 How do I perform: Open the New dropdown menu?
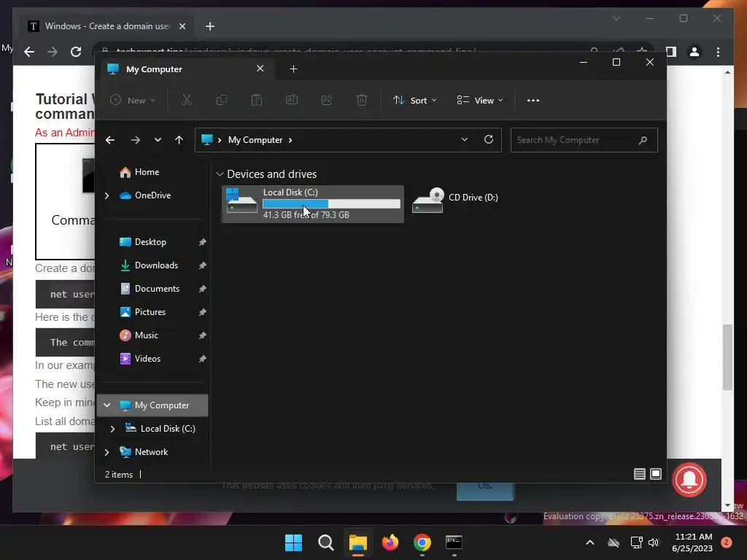click(x=133, y=101)
